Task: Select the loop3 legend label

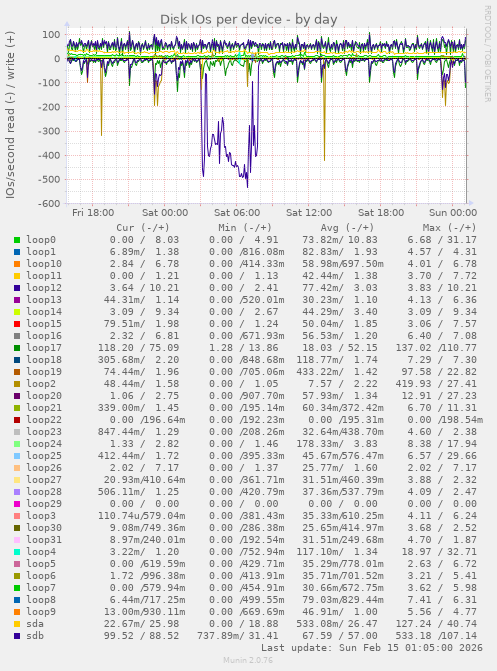Action: (x=41, y=516)
